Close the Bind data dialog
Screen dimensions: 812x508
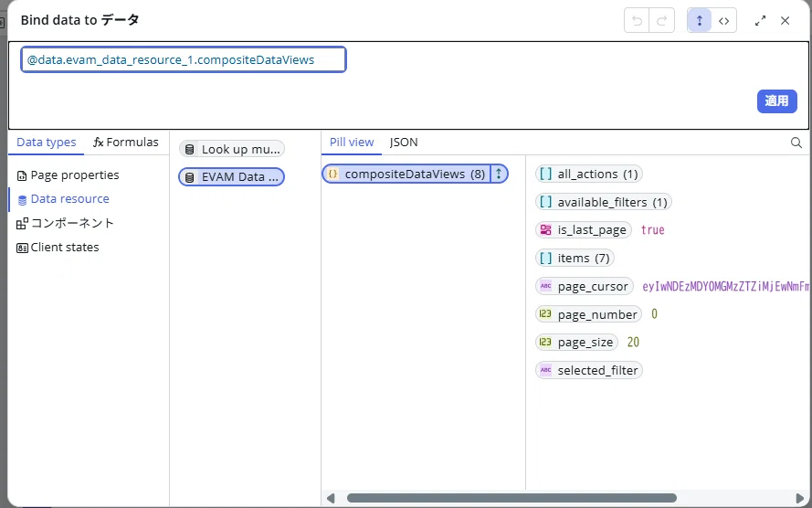tap(786, 21)
